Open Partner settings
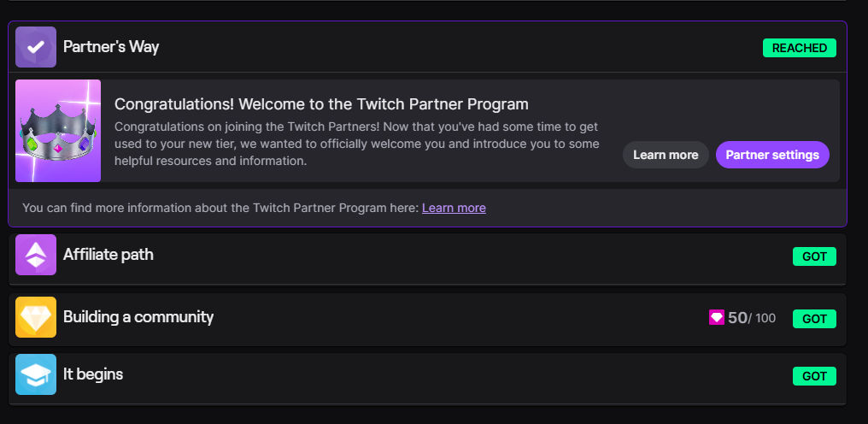This screenshot has height=424, width=868. (772, 155)
